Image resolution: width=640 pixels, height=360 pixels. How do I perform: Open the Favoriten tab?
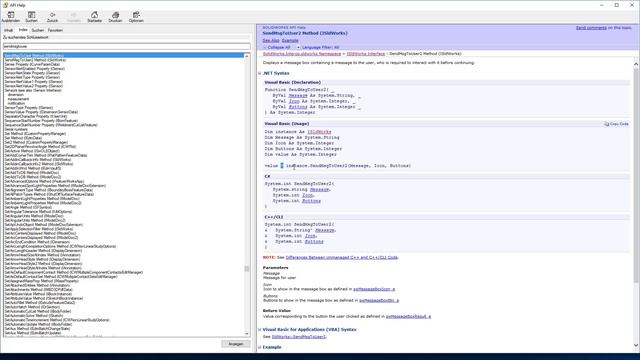pos(55,30)
